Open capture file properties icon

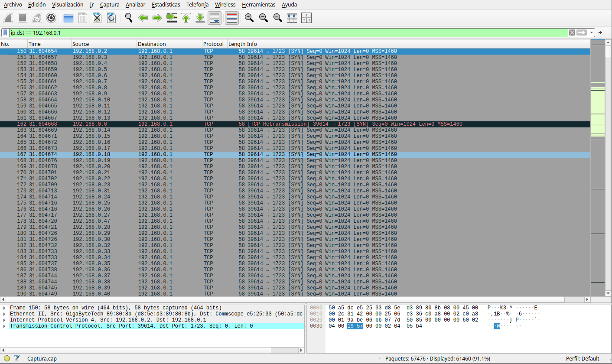tap(17, 358)
